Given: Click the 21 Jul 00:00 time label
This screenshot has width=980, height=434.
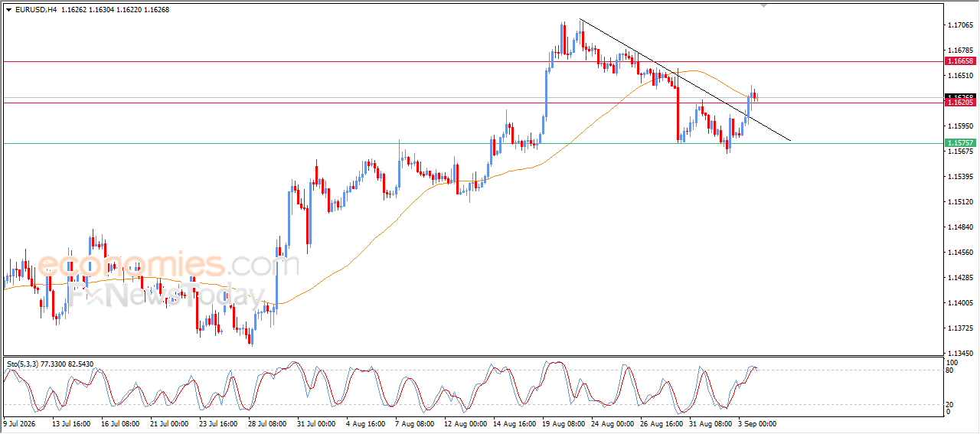Looking at the screenshot, I should click(x=169, y=423).
